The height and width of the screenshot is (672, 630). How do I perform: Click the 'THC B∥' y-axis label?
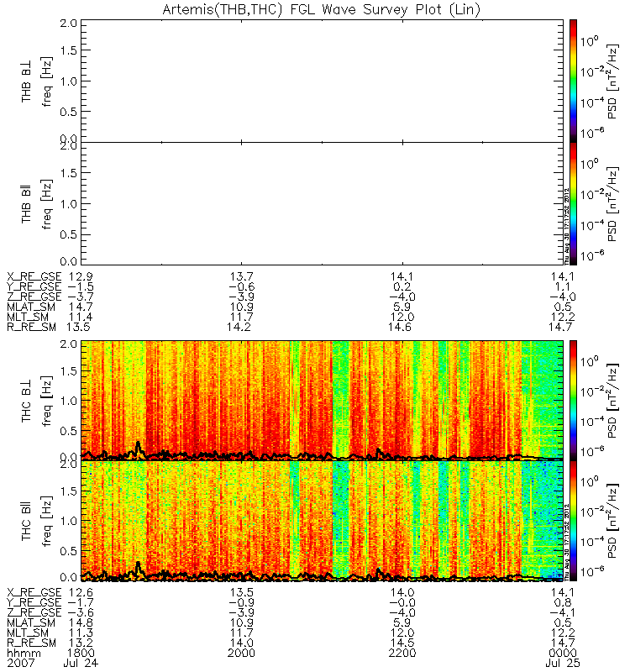pos(27,521)
